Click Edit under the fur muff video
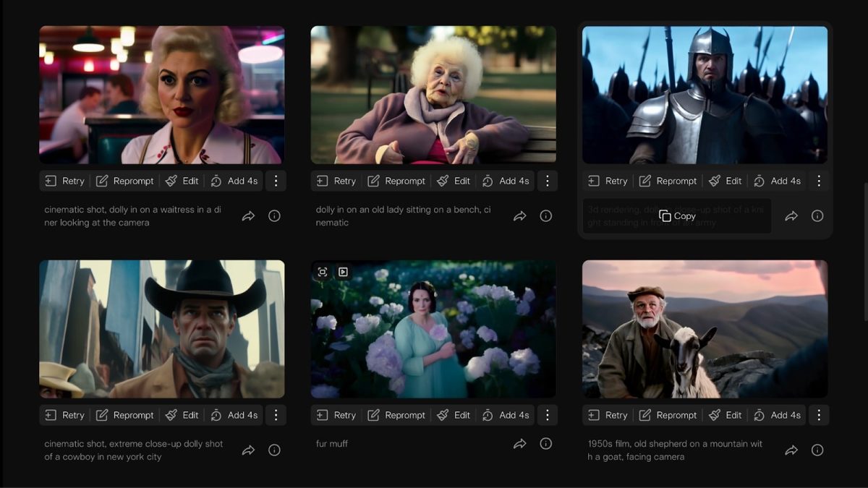 point(454,415)
